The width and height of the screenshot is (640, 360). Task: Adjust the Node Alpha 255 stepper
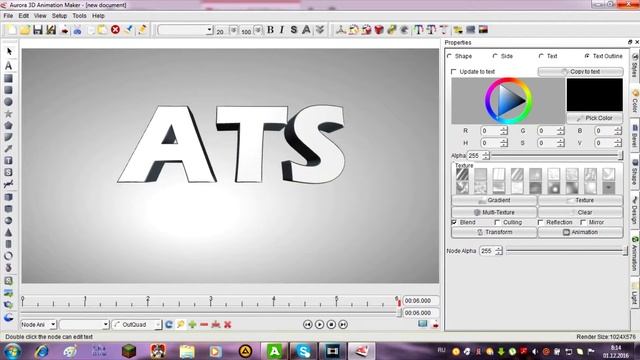(498, 251)
